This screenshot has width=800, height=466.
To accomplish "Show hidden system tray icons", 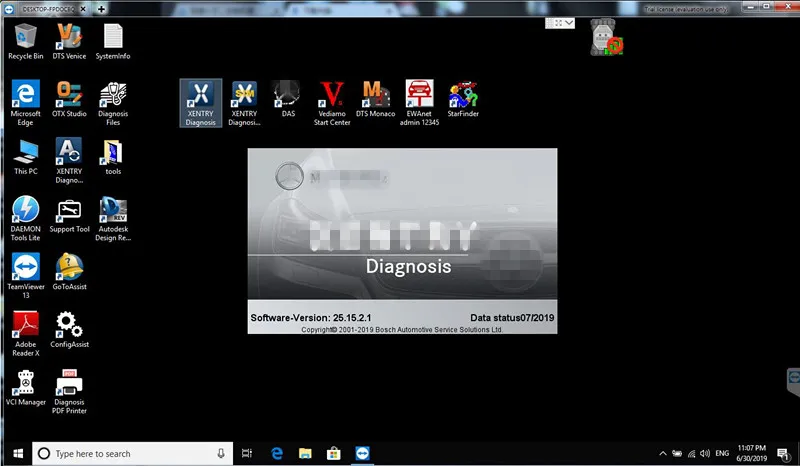I will 662,453.
